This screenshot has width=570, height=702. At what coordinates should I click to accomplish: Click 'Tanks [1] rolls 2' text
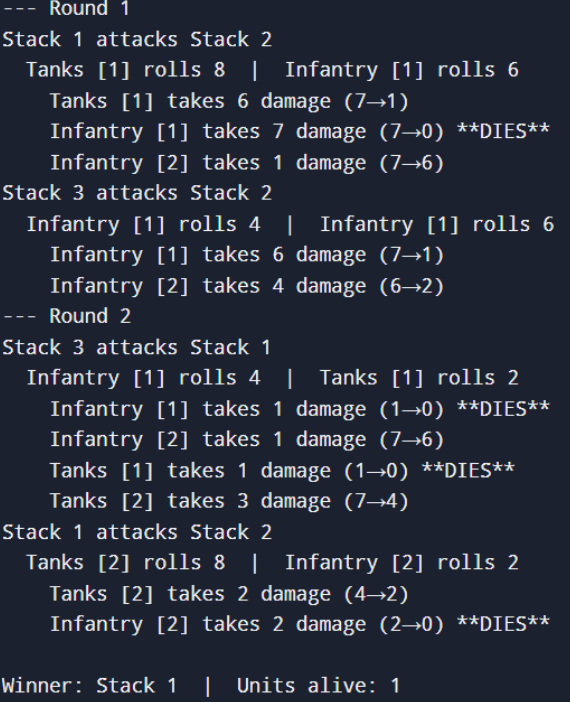coord(419,378)
